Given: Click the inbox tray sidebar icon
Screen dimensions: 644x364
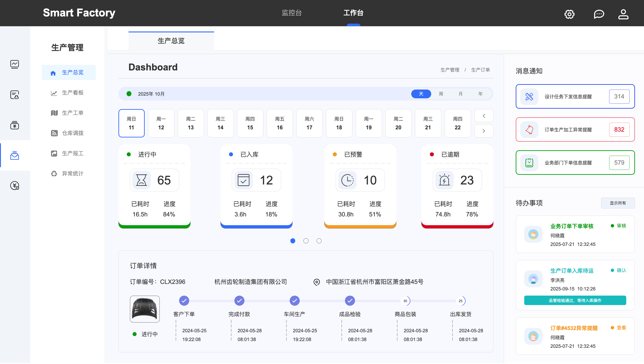Looking at the screenshot, I should click(x=15, y=155).
